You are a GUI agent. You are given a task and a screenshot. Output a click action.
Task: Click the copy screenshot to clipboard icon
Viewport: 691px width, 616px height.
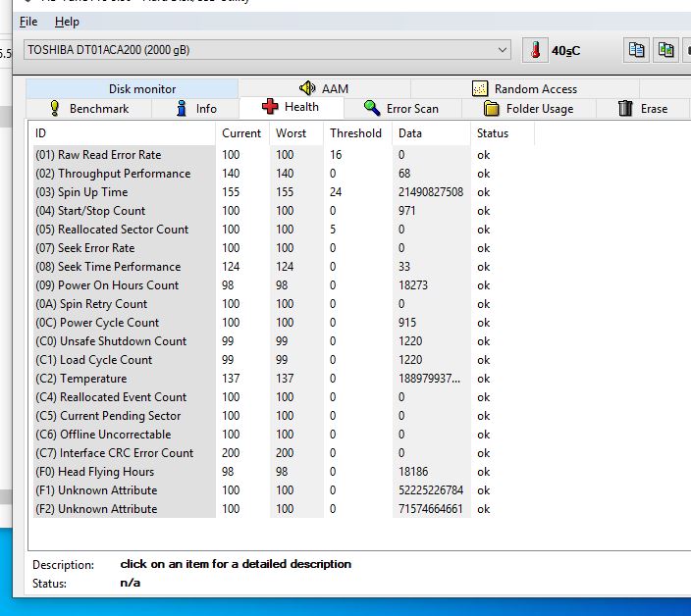[666, 50]
